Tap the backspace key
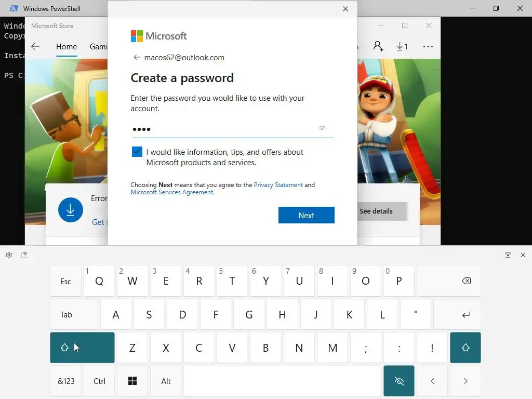The image size is (532, 399). (x=449, y=281)
